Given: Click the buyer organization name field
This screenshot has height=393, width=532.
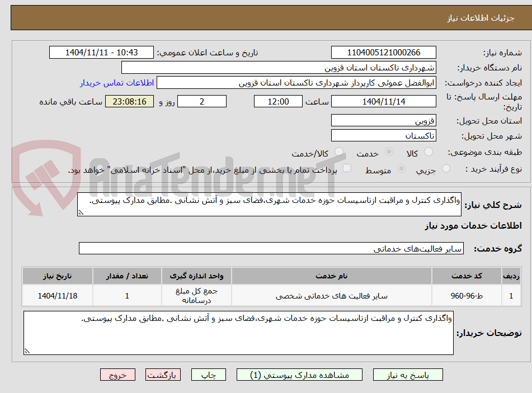Looking at the screenshot, I should [279, 68].
